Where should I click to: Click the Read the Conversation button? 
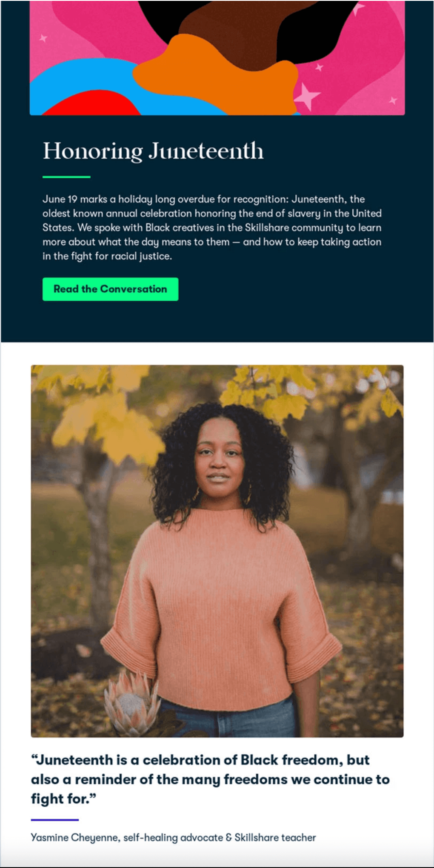[x=110, y=289]
